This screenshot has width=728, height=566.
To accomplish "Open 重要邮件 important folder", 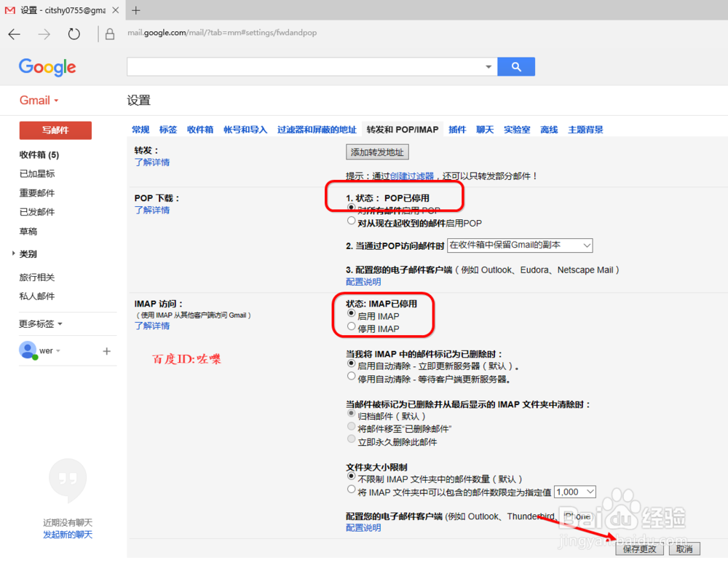I will tap(36, 193).
